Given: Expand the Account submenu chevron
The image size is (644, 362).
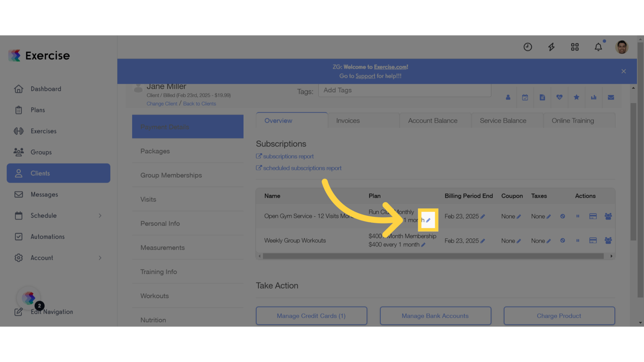Looking at the screenshot, I should pos(100,258).
